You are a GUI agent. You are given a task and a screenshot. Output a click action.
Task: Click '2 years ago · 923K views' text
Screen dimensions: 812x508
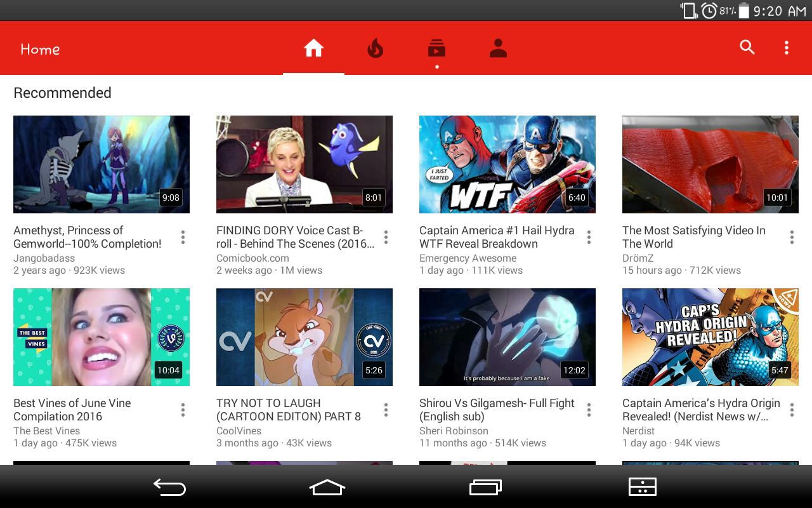coord(69,271)
